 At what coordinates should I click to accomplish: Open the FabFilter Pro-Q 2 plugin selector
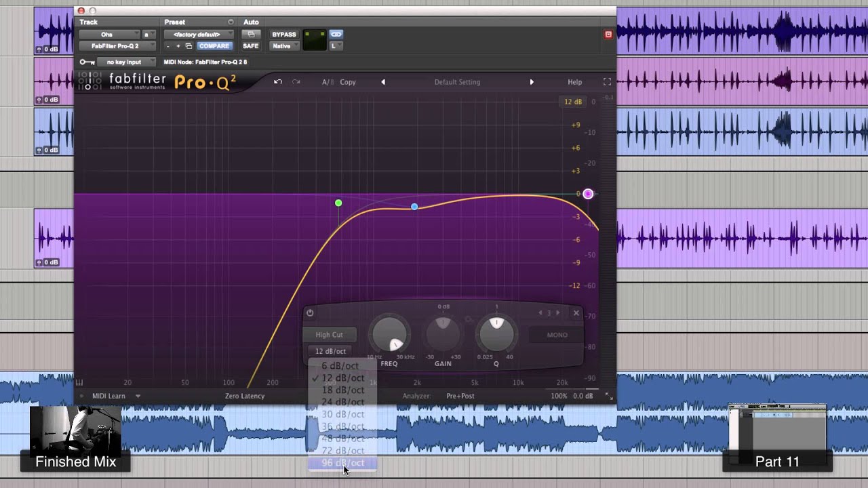pyautogui.click(x=117, y=46)
